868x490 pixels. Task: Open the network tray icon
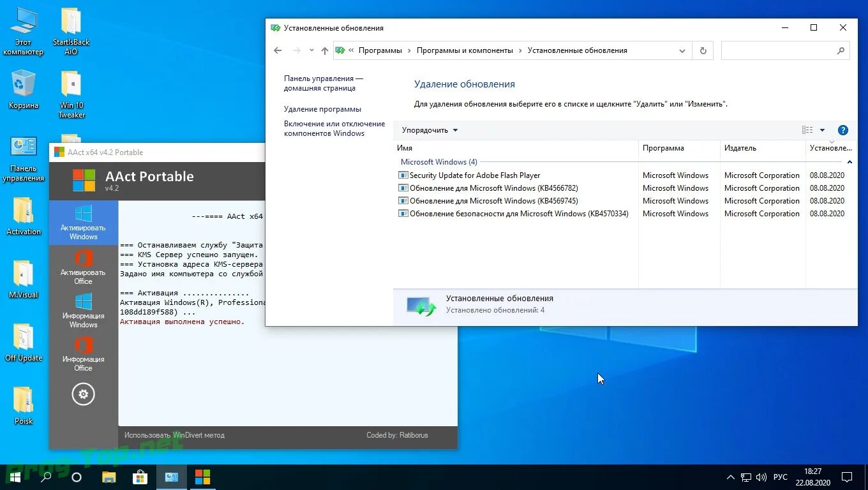746,477
